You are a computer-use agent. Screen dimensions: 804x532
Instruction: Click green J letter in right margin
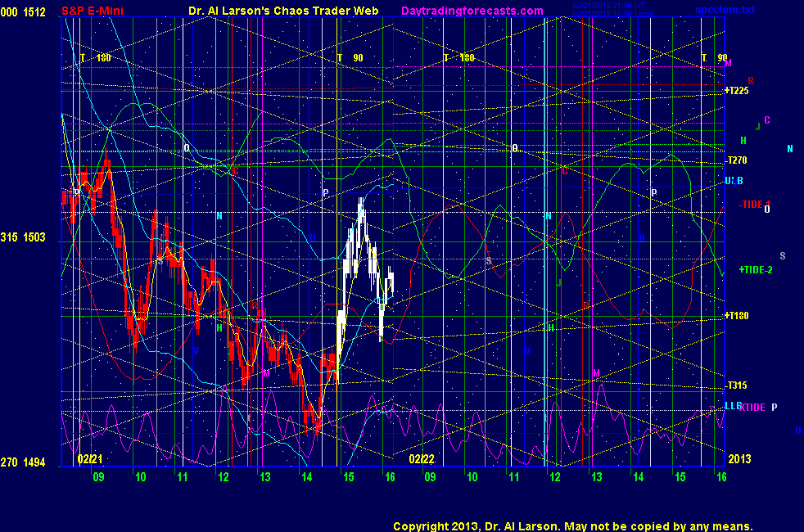(x=758, y=127)
